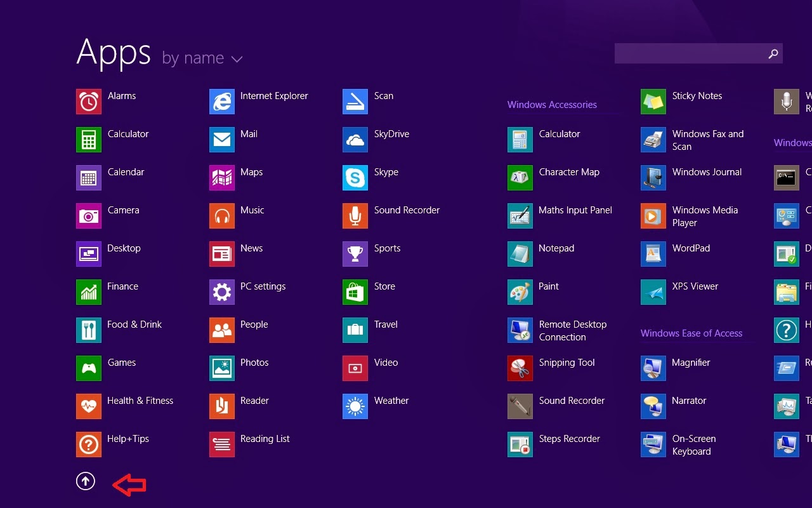
Task: Launch Internet Explorer icon
Action: click(222, 102)
